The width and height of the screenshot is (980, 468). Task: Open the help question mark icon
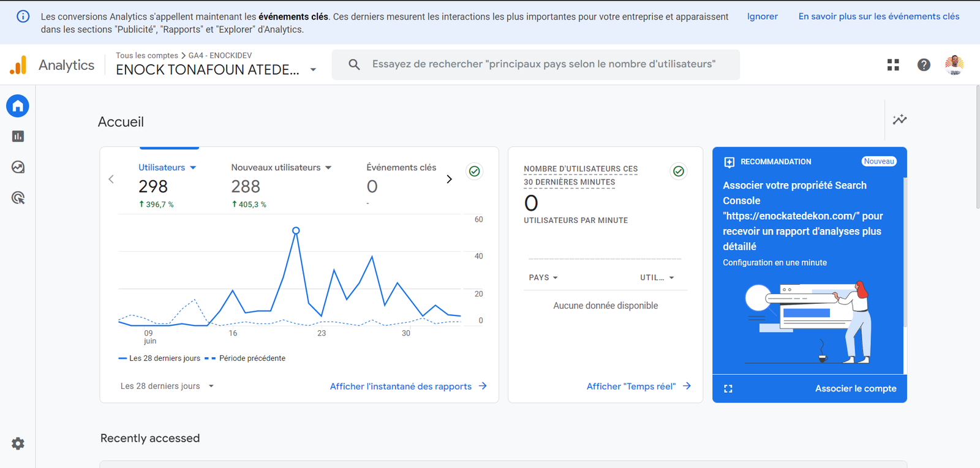point(924,64)
